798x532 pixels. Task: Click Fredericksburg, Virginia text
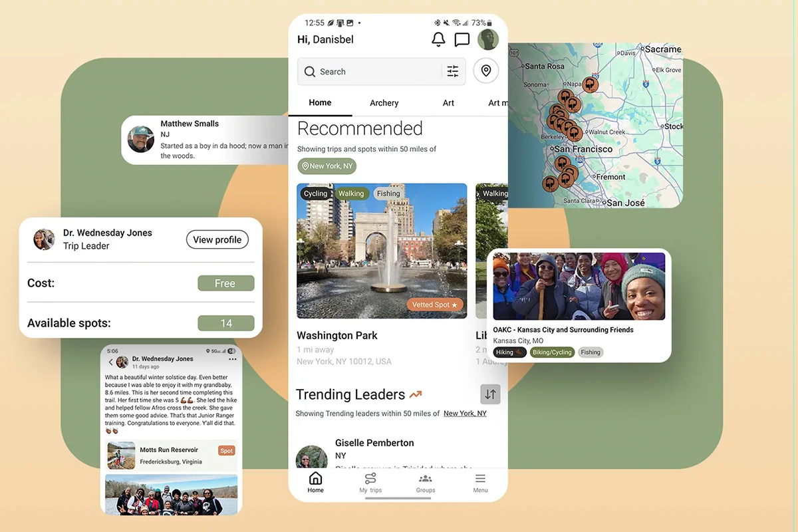[171, 462]
